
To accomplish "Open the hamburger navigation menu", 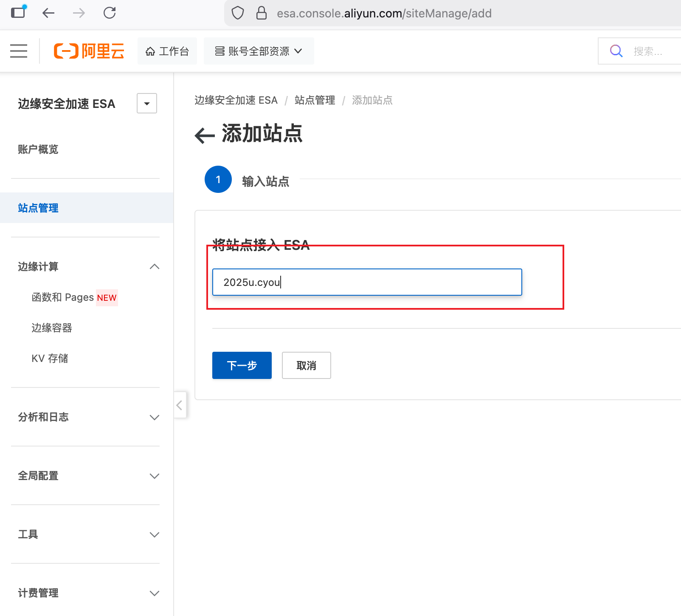I will [18, 51].
